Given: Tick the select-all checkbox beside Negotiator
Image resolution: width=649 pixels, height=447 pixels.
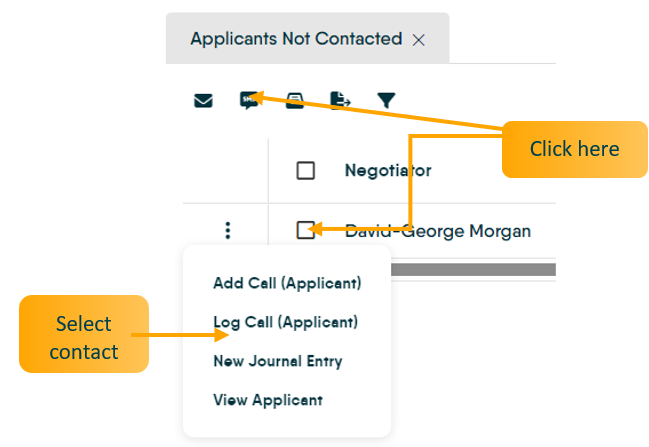Looking at the screenshot, I should click(x=306, y=170).
